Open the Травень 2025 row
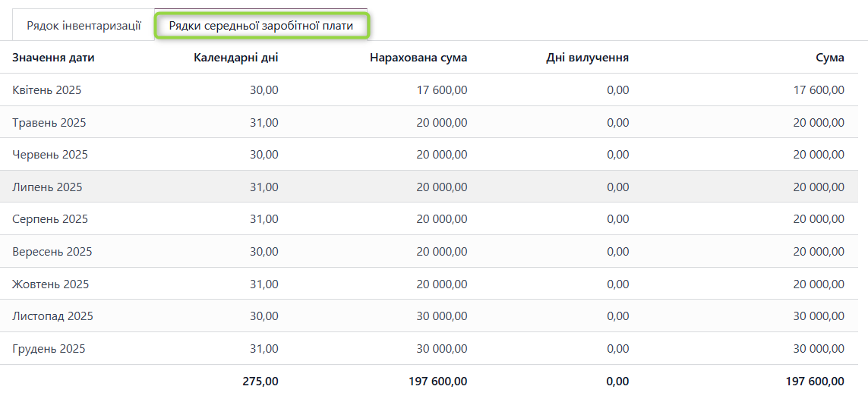The height and width of the screenshot is (402, 868). coord(49,122)
